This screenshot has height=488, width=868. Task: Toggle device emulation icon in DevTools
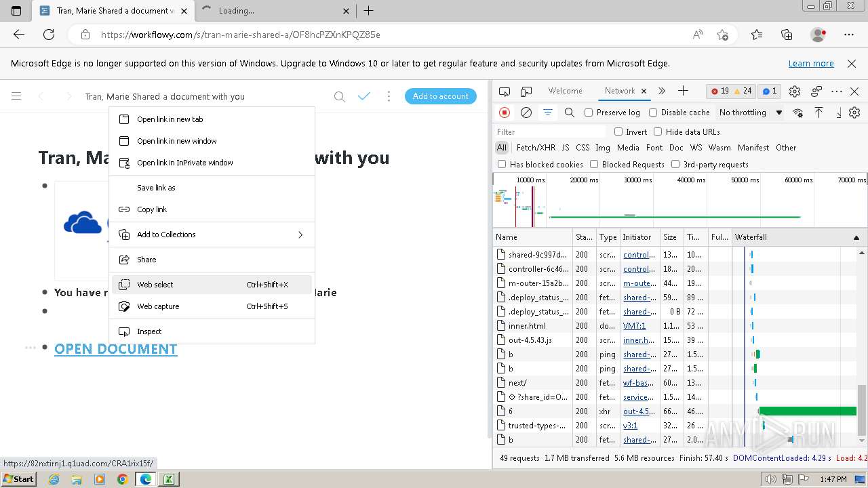526,91
